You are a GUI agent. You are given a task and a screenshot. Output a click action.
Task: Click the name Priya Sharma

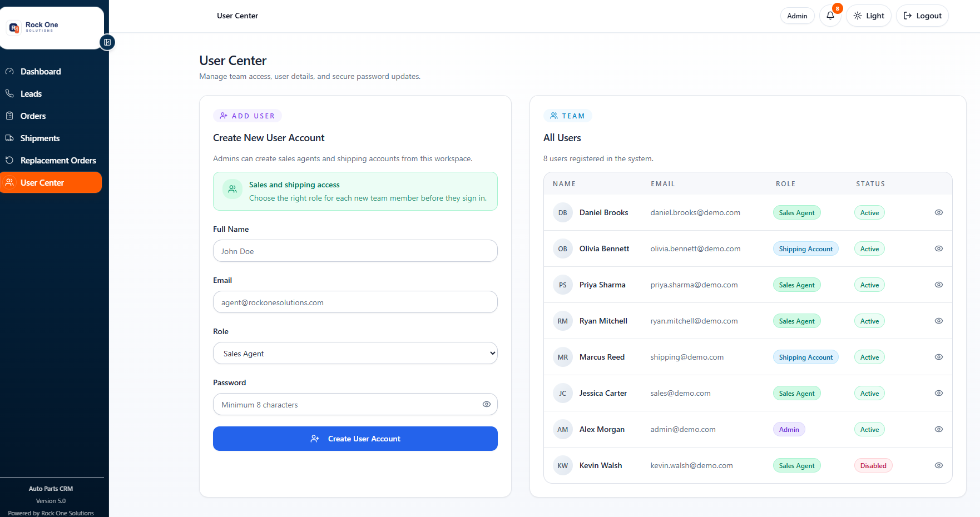[602, 285]
